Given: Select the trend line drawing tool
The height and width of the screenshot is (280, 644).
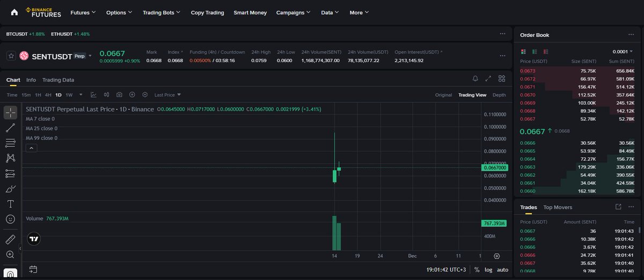Looking at the screenshot, I should pos(10,128).
